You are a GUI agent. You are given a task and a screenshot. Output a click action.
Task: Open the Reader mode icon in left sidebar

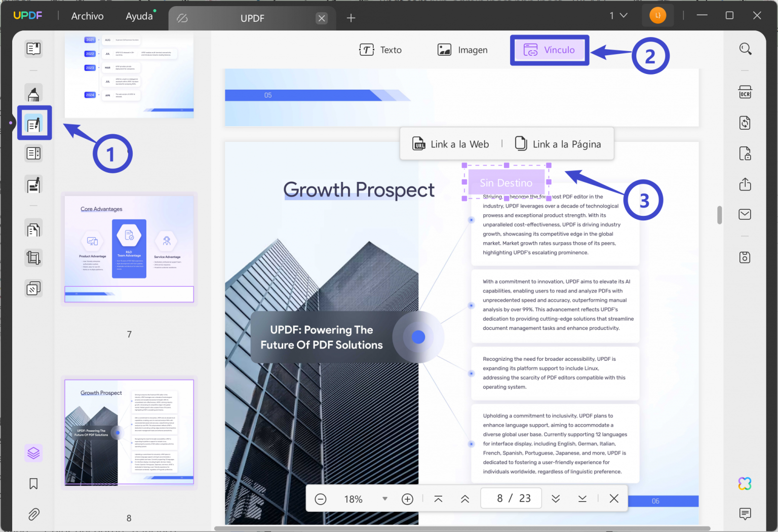pyautogui.click(x=33, y=49)
